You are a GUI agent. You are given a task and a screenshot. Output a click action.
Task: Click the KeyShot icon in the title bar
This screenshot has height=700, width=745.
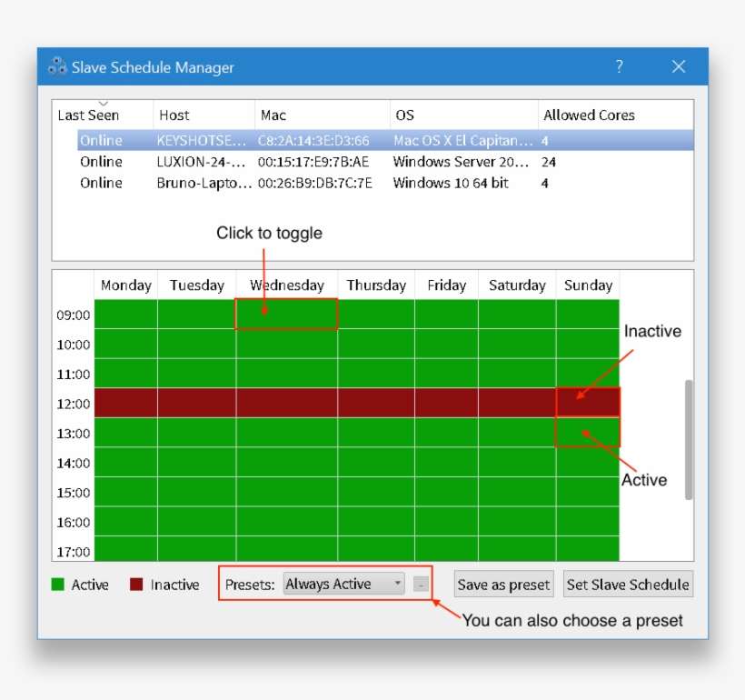tap(56, 66)
